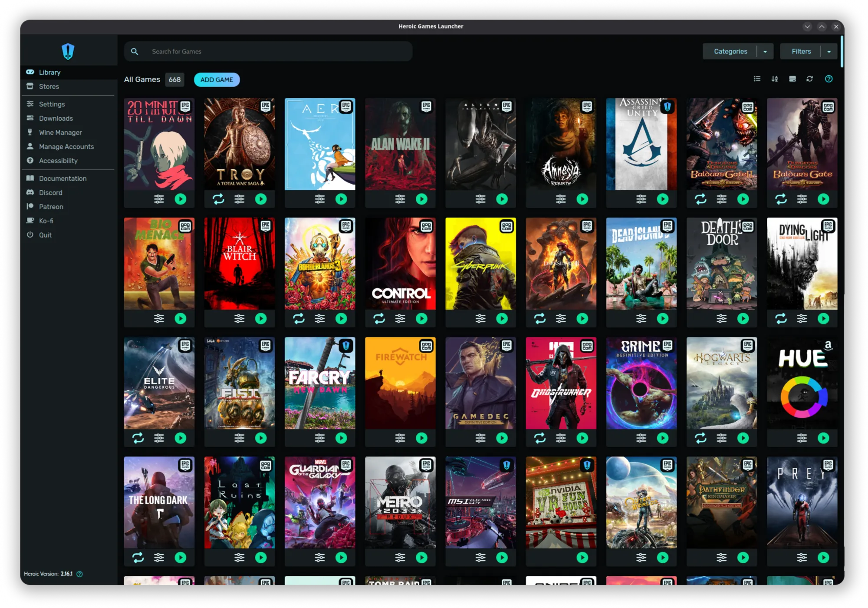Open the Ko-fi link
The width and height of the screenshot is (868, 608).
point(69,221)
